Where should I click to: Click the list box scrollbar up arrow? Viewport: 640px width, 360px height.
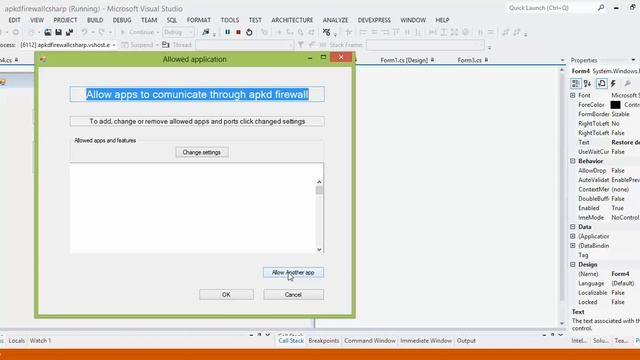[x=319, y=182]
